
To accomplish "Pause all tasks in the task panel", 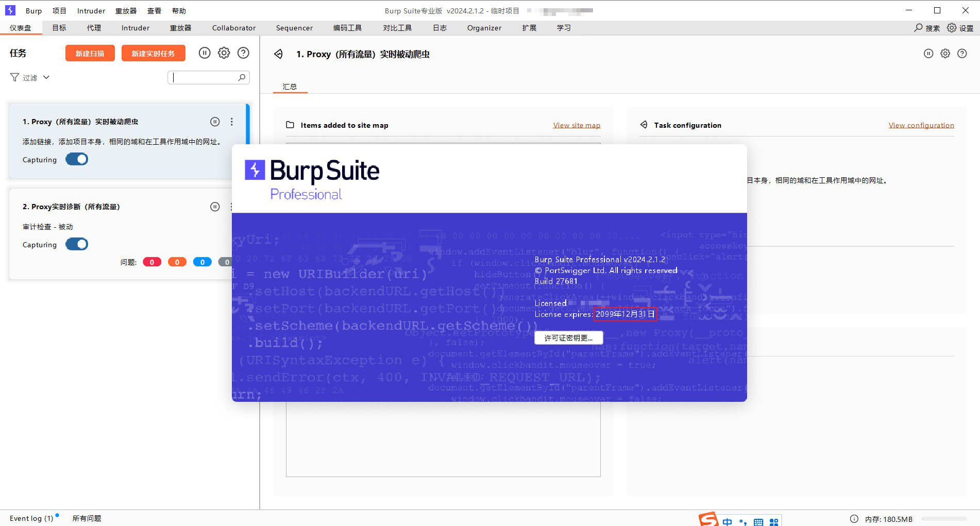I will [205, 53].
